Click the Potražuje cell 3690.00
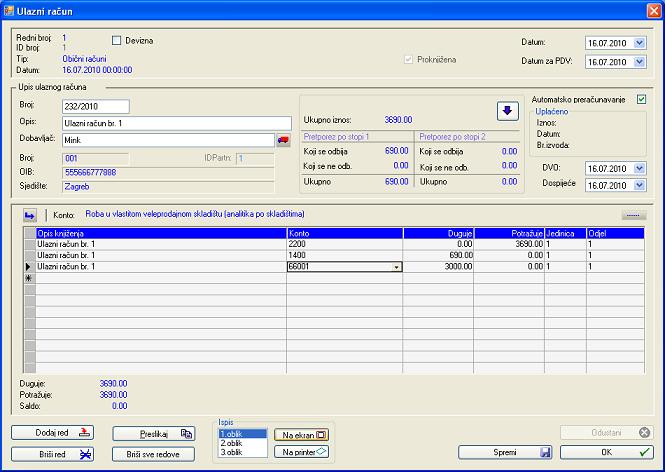665x472 pixels. pos(509,244)
